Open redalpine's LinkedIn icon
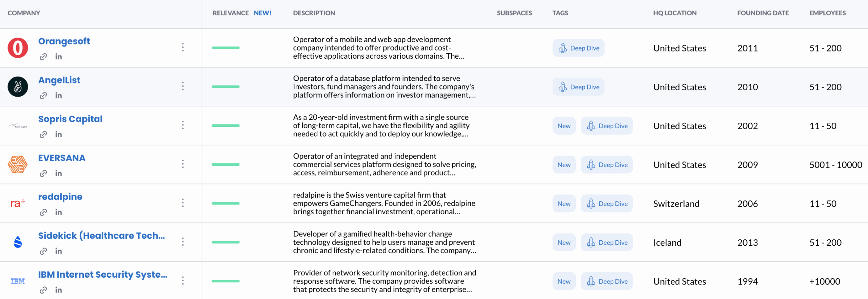 [x=58, y=212]
